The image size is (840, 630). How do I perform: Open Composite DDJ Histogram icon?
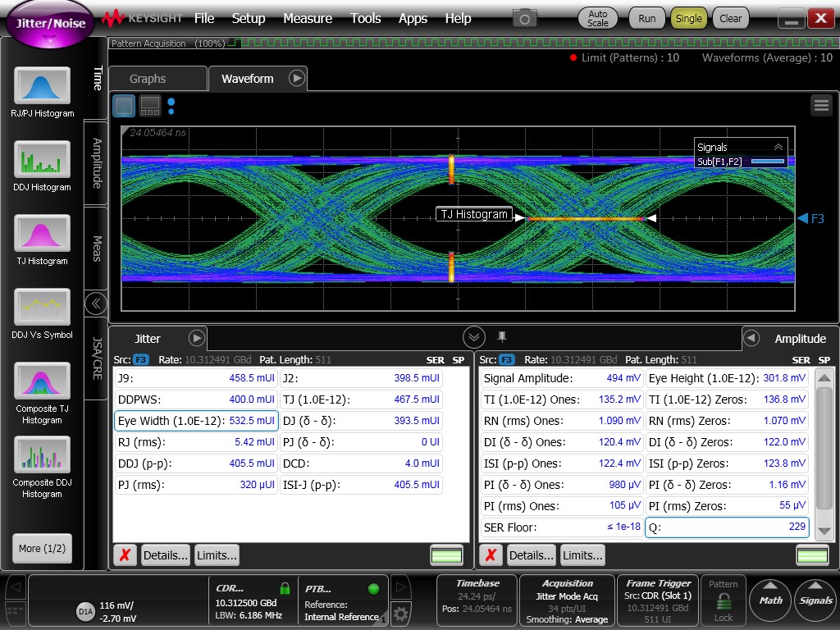(42, 456)
